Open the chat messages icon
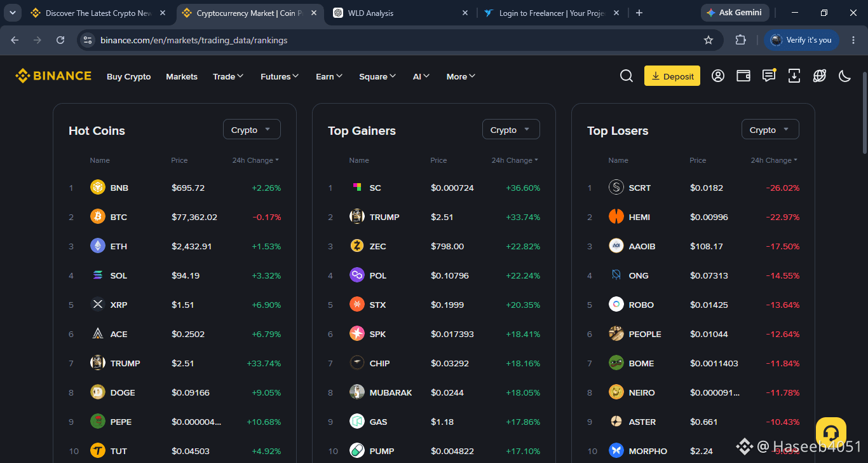 (x=769, y=76)
